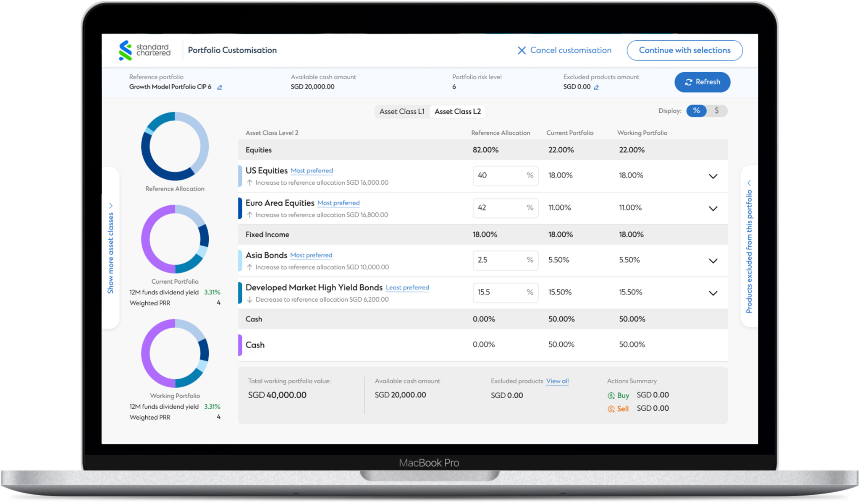The width and height of the screenshot is (860, 504).
Task: Edit reference portfolio pencil icon
Action: coord(220,87)
